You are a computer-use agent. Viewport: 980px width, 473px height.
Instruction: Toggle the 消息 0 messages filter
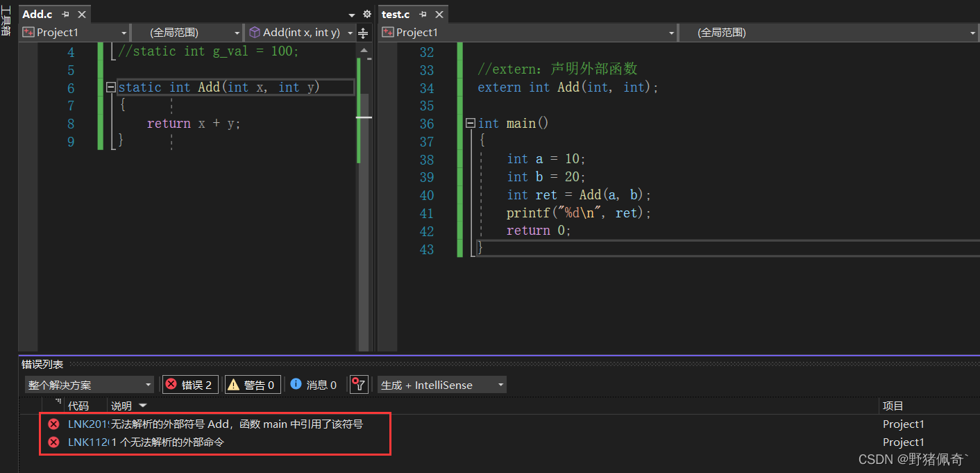click(314, 385)
